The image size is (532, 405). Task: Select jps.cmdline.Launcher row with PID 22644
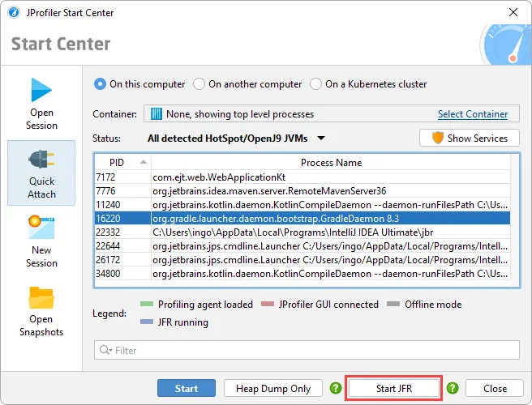(x=302, y=245)
